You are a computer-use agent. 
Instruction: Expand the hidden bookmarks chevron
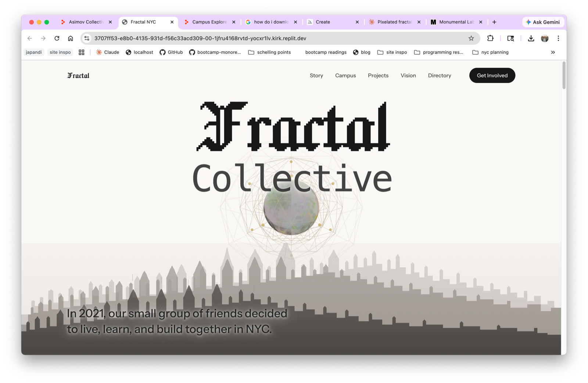(553, 52)
